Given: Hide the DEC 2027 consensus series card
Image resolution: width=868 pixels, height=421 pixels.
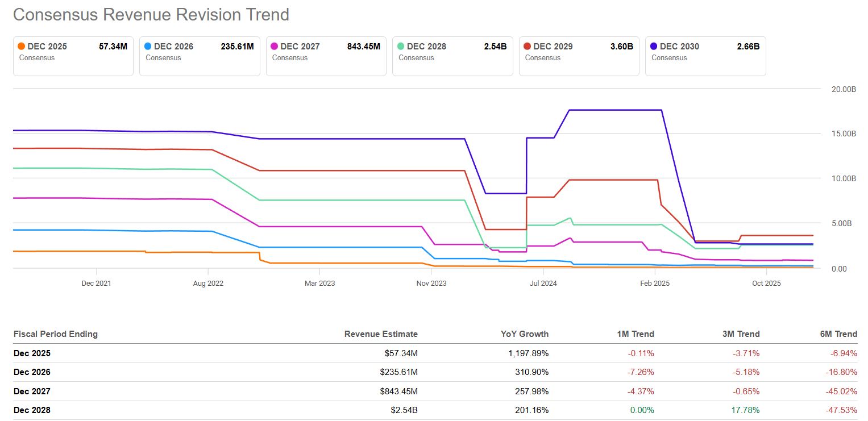Looking at the screenshot, I should [326, 56].
